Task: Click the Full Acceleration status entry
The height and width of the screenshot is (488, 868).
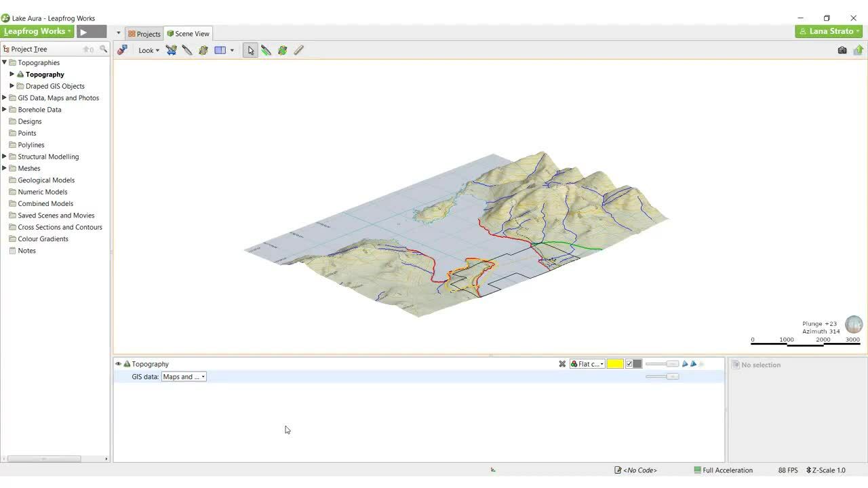Action: 723,470
